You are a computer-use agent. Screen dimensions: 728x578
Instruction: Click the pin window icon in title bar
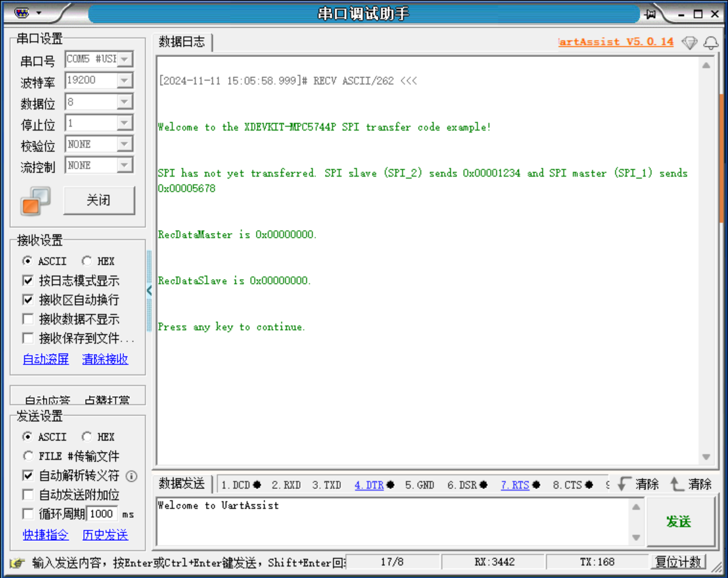[651, 14]
